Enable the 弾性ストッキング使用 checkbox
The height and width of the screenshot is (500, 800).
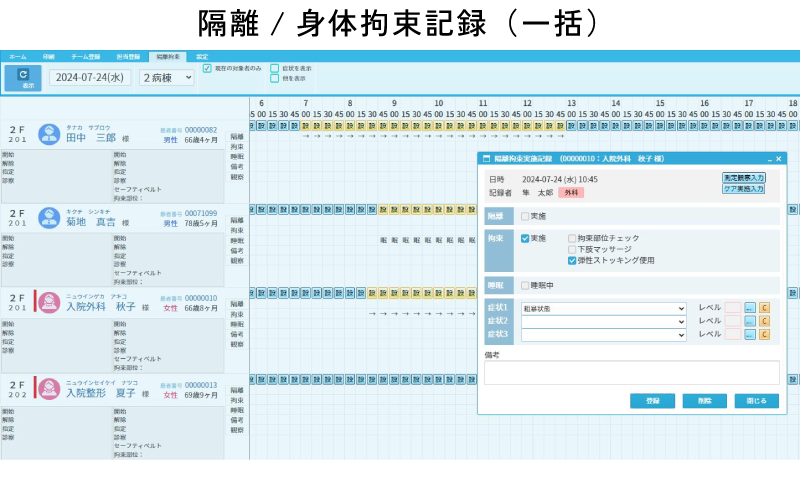(x=572, y=260)
